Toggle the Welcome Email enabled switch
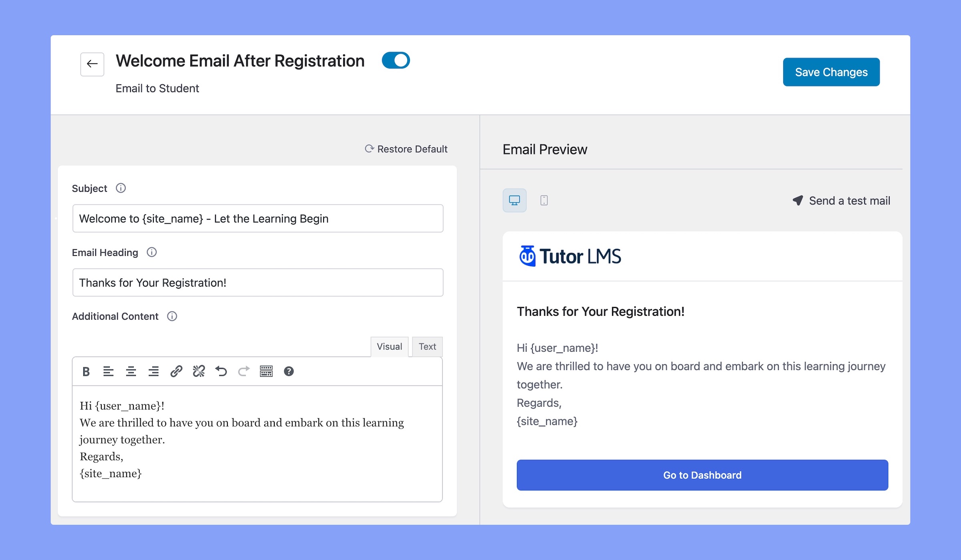The width and height of the screenshot is (961, 560). tap(395, 61)
